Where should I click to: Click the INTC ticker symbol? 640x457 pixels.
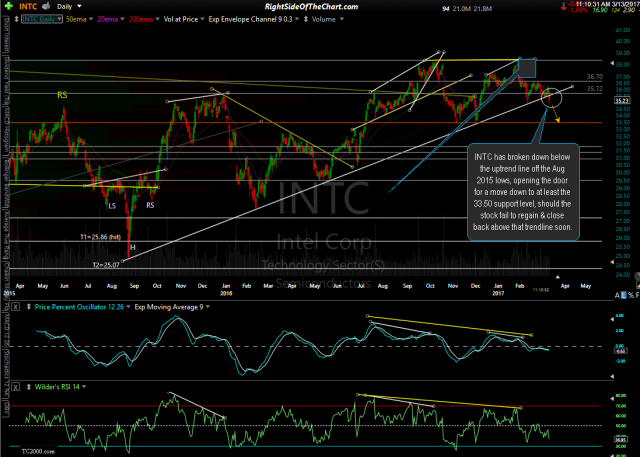28,7
